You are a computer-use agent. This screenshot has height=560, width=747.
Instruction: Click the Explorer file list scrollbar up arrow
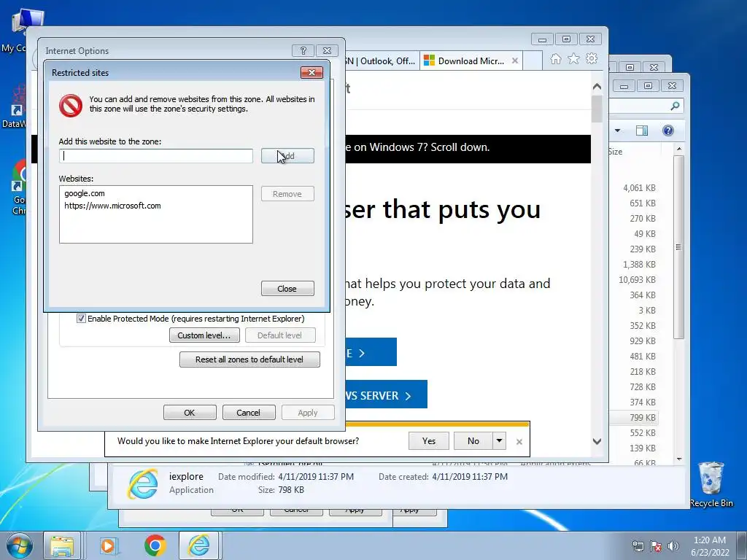(679, 149)
